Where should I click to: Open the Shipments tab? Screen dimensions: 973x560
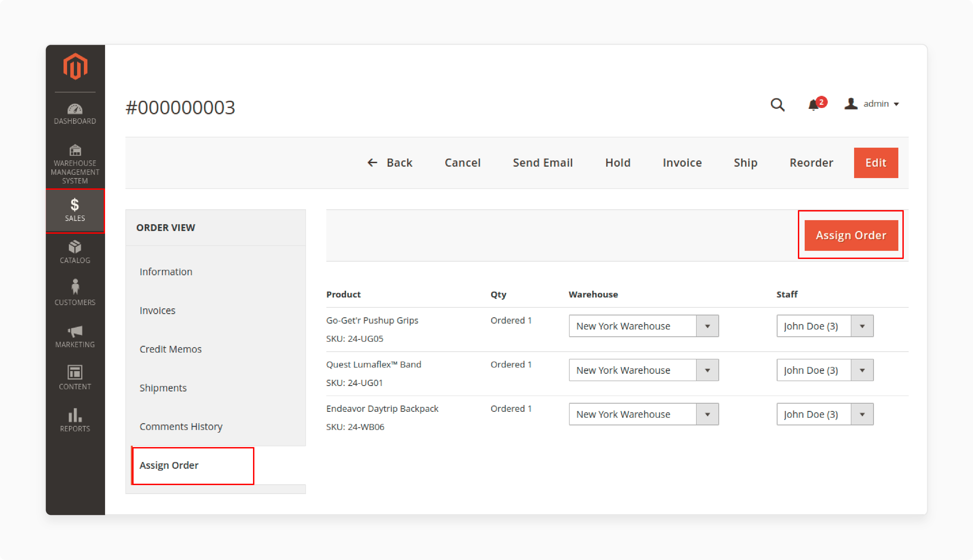click(x=163, y=388)
